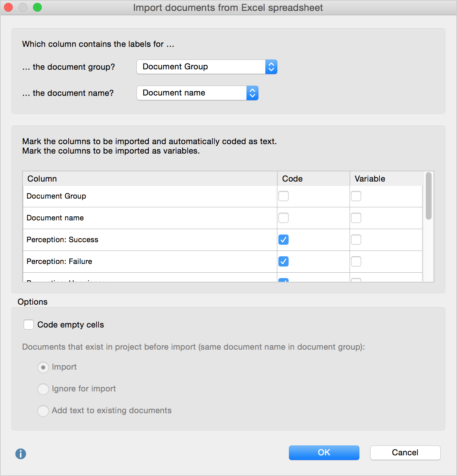Check Code for Document Group row
Viewport: 457px width, 476px height.
[283, 196]
